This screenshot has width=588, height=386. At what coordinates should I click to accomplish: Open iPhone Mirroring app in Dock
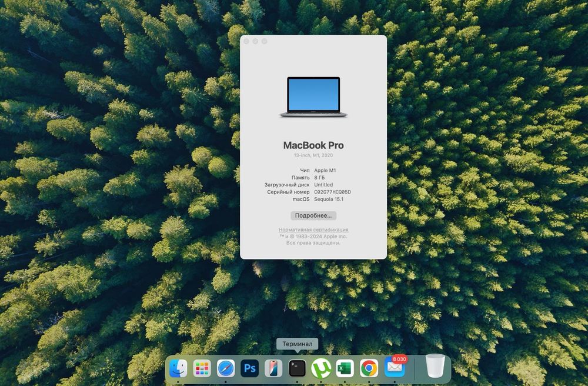[x=273, y=368]
